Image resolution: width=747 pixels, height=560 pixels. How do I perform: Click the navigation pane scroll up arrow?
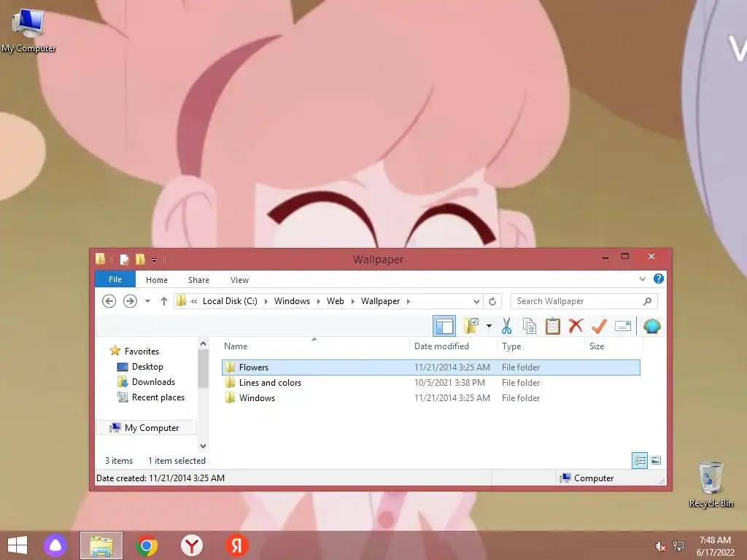coord(203,344)
